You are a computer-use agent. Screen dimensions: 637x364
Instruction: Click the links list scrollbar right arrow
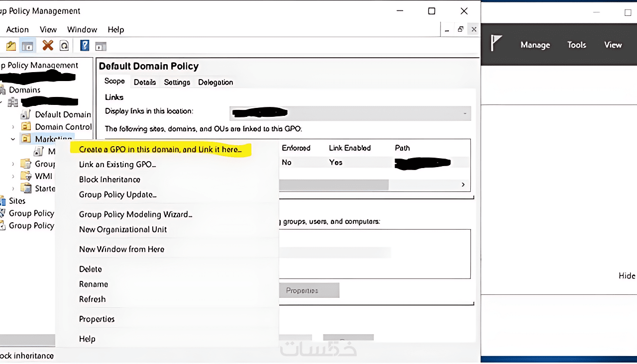coord(463,184)
